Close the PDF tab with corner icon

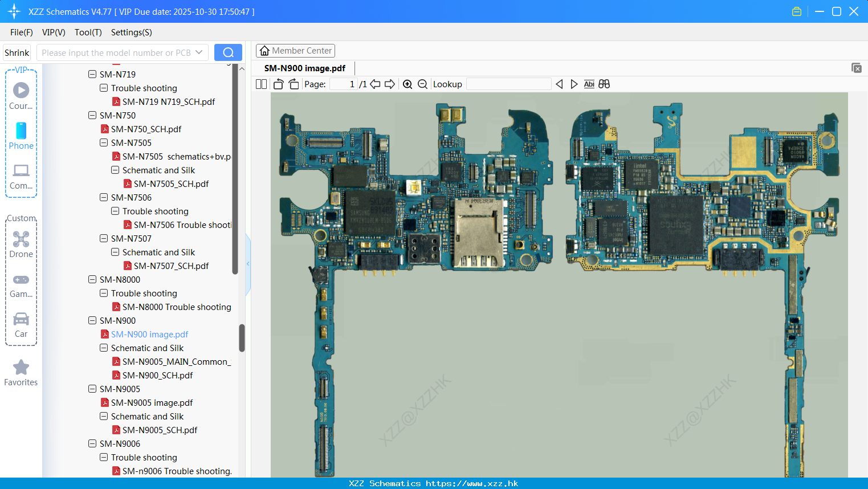coord(857,68)
